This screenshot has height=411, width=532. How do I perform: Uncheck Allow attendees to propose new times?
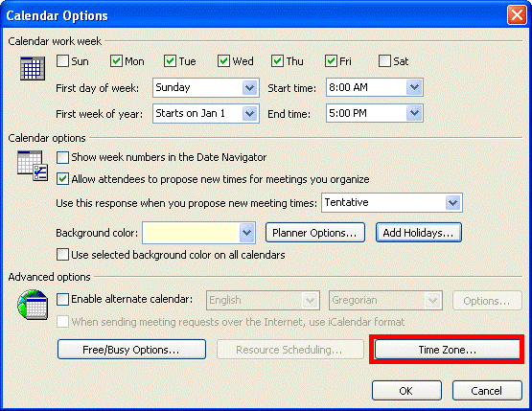(x=62, y=179)
